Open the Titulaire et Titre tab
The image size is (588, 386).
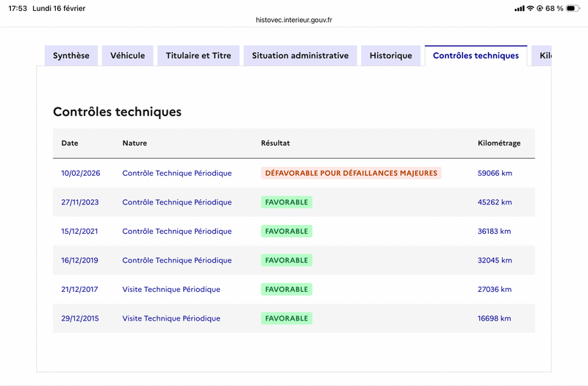coord(198,56)
